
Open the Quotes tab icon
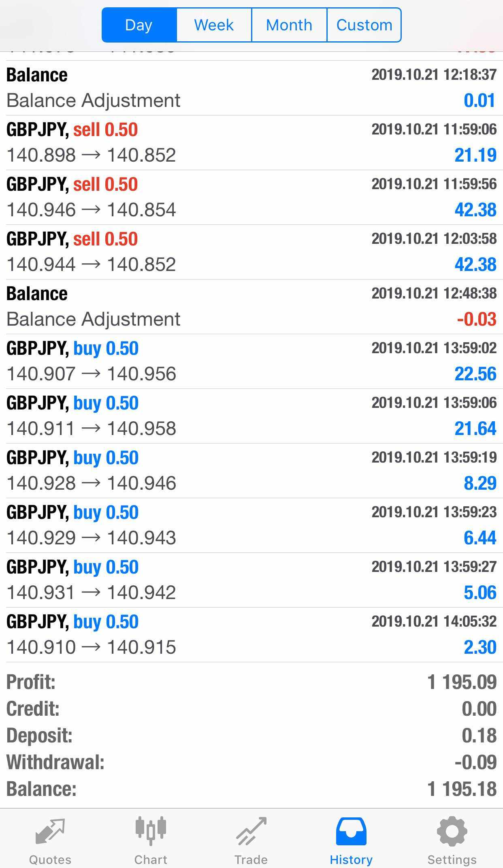coord(50,831)
